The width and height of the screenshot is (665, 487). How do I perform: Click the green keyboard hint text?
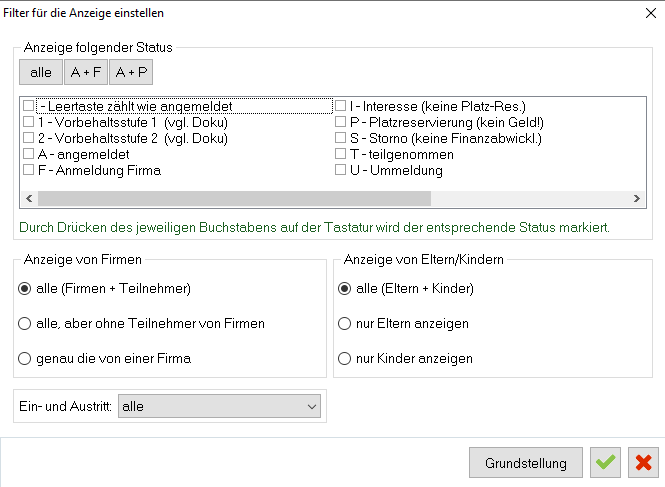[x=314, y=228]
